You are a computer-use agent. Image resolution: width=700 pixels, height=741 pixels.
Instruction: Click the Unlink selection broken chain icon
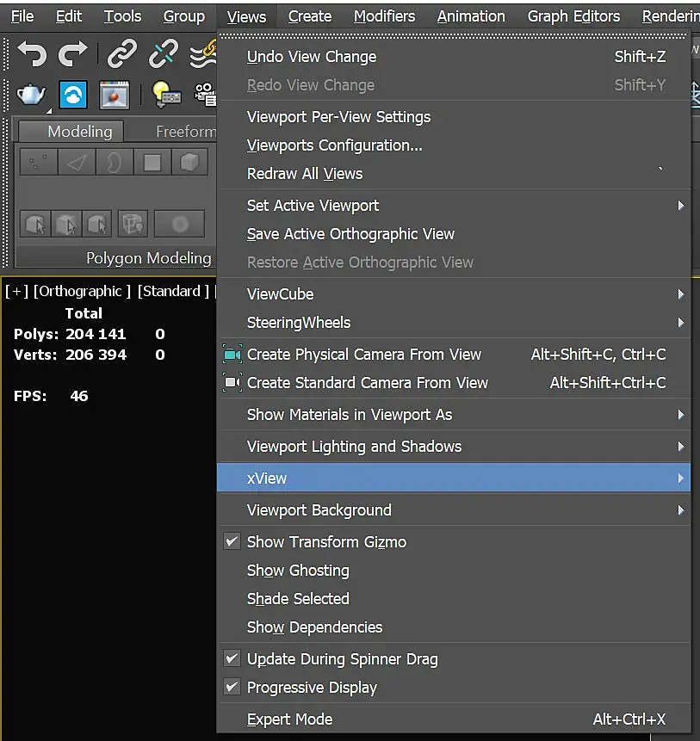(x=163, y=54)
